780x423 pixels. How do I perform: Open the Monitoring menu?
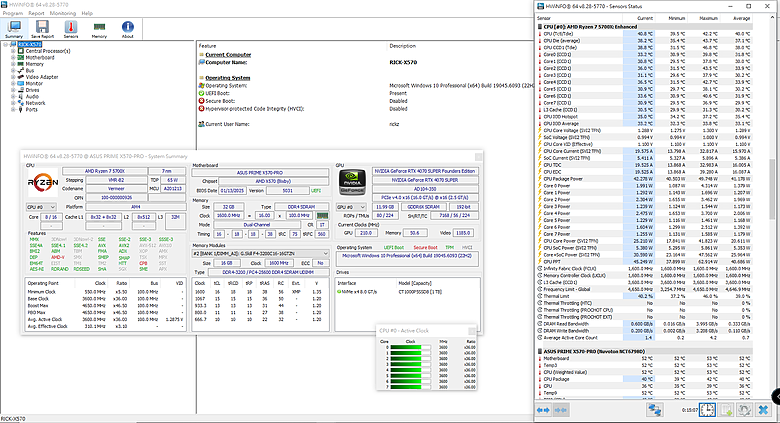63,13
